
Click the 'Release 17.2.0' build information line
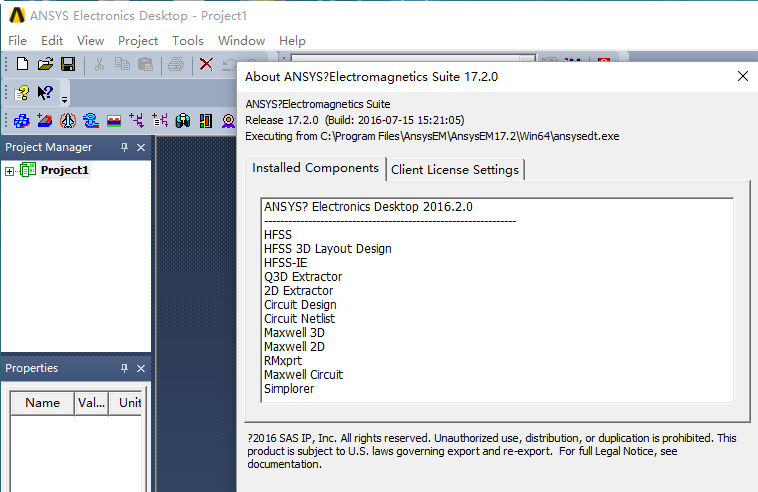pos(355,120)
